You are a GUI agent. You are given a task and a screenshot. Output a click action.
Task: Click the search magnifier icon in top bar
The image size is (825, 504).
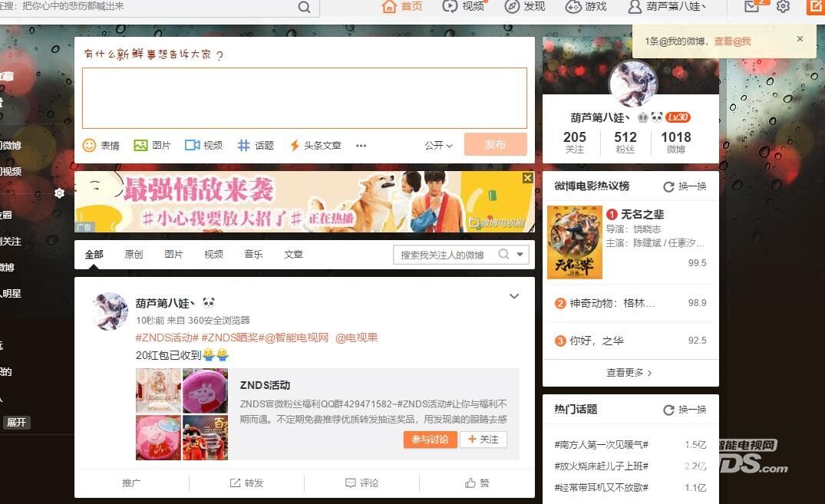click(304, 7)
